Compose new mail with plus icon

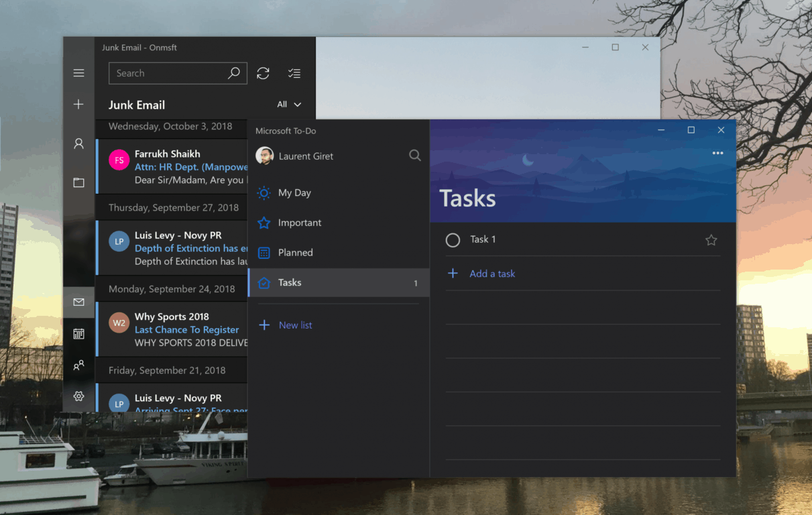tap(78, 104)
